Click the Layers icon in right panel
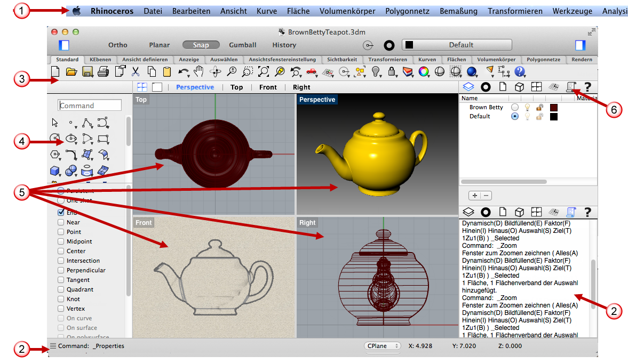Image resolution: width=628 pixels, height=364 pixels. click(x=468, y=87)
